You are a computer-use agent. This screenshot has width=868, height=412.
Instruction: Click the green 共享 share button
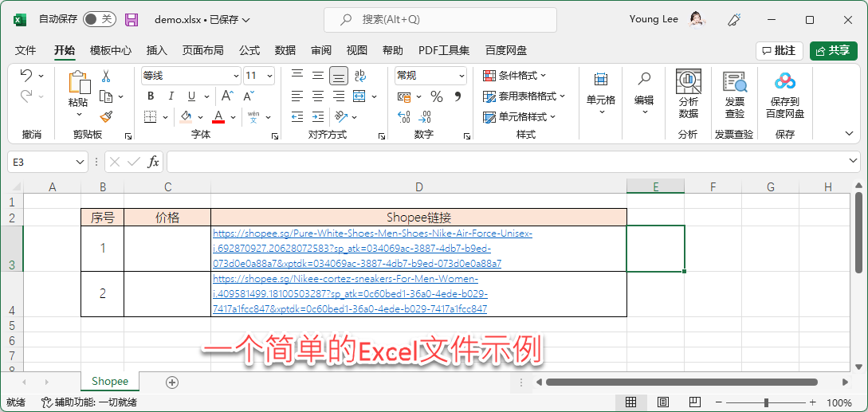point(833,50)
